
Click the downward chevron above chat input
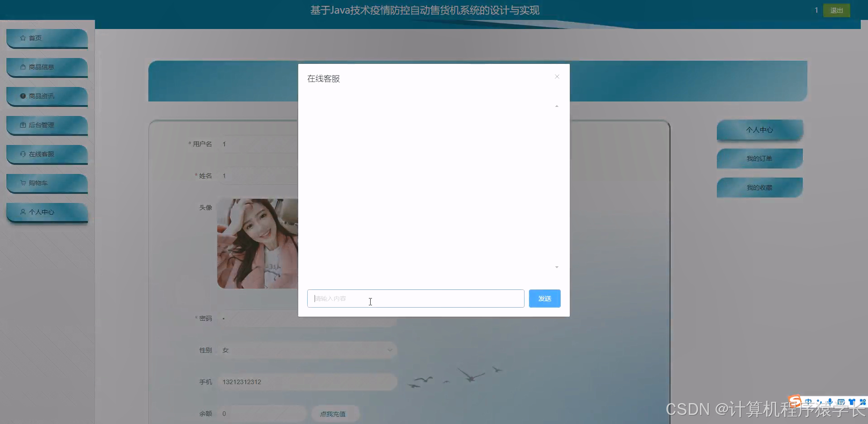tap(556, 267)
